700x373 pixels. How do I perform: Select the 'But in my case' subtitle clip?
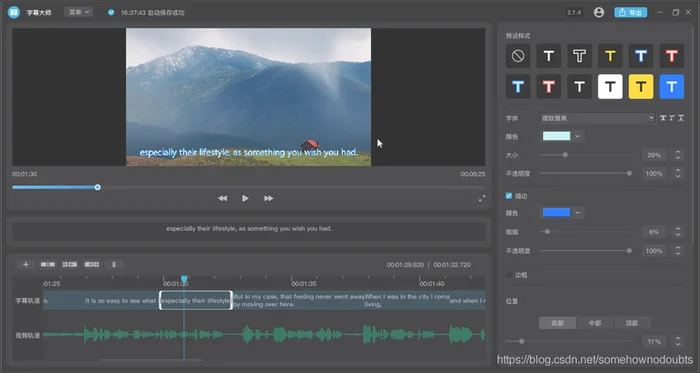[298, 300]
